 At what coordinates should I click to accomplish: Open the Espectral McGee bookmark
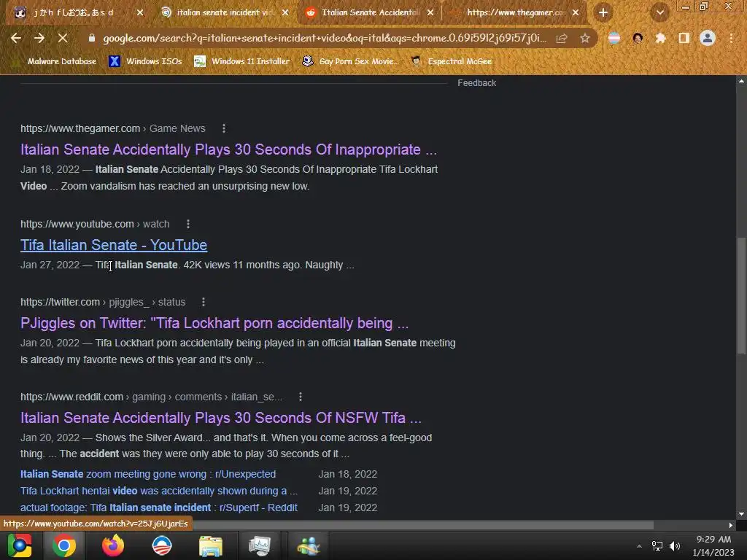click(x=452, y=61)
